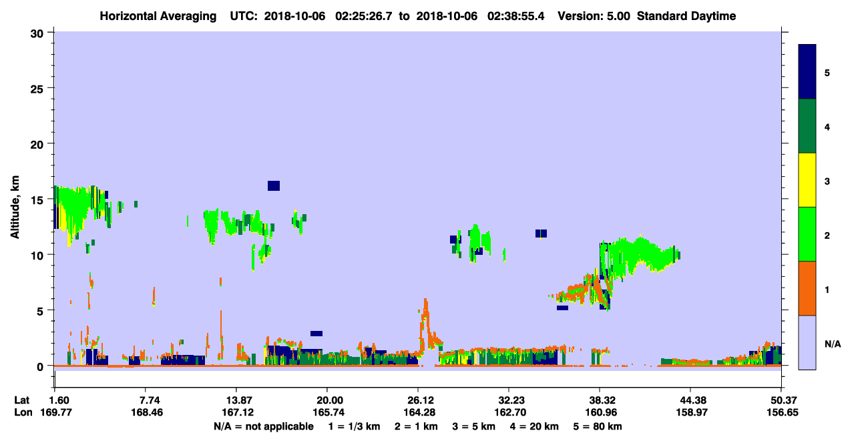
Task: Click the longitude value 164.28
Action: (x=420, y=412)
